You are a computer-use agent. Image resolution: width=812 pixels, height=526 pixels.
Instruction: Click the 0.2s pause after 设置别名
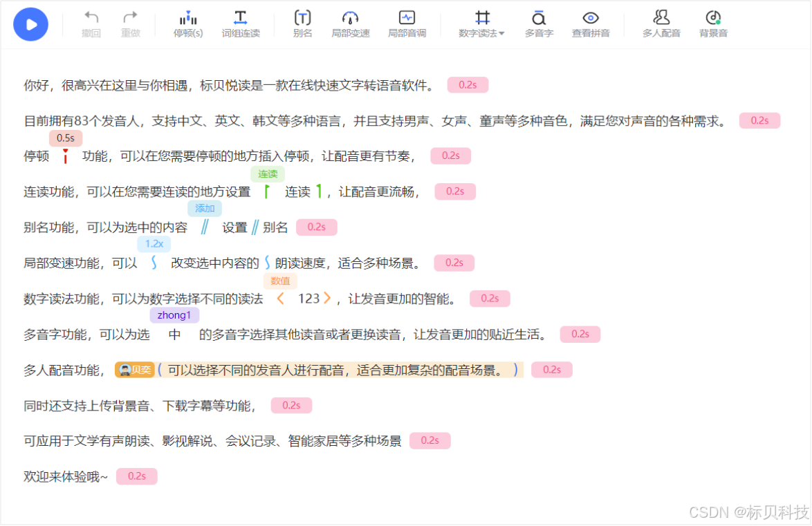tap(316, 227)
